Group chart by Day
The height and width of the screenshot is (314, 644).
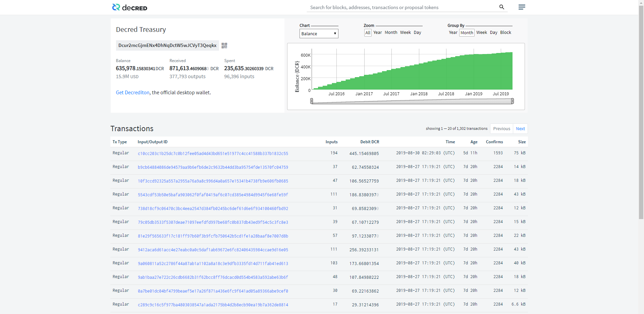(494, 33)
